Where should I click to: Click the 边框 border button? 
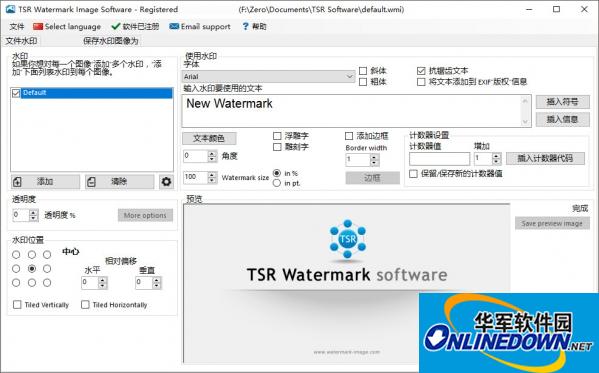372,178
